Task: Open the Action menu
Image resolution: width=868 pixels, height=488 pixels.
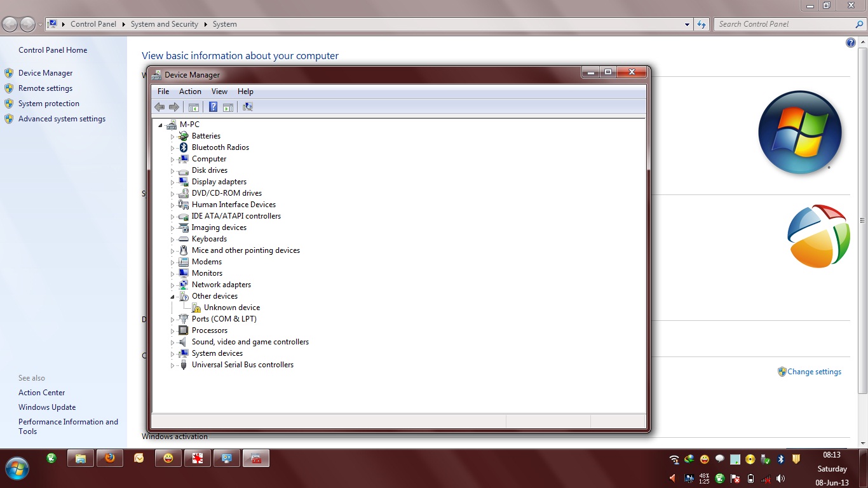Action: click(189, 91)
